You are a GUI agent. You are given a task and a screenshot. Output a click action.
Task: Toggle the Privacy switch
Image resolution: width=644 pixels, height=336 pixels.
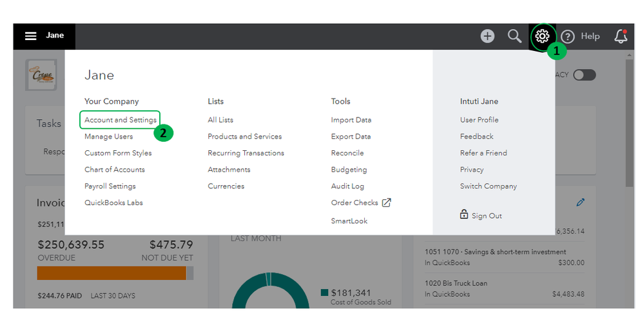pyautogui.click(x=585, y=75)
